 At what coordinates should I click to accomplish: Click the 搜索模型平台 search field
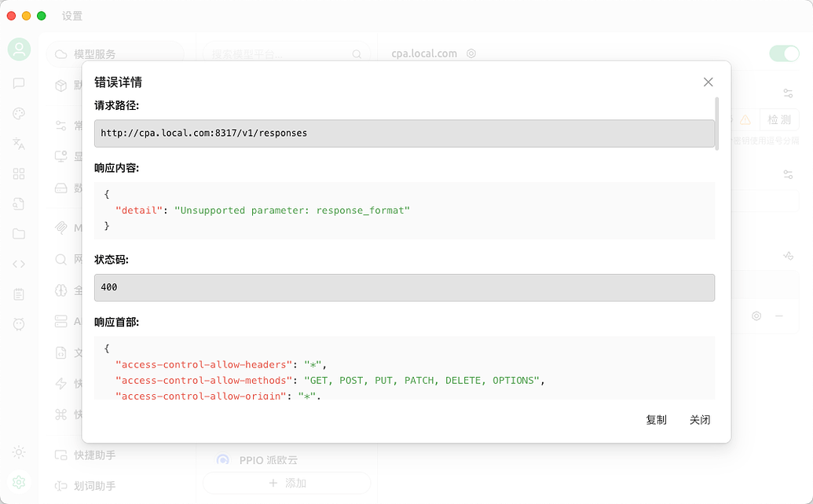287,54
